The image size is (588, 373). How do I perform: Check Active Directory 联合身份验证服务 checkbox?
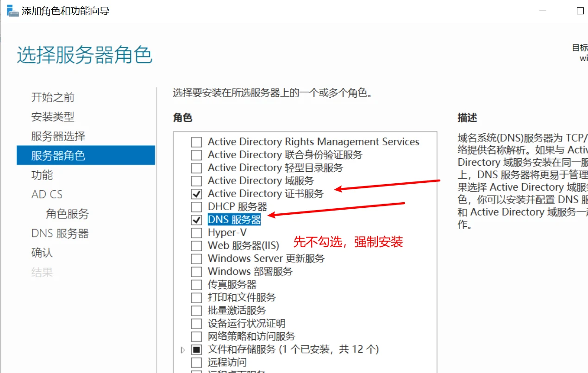click(197, 155)
